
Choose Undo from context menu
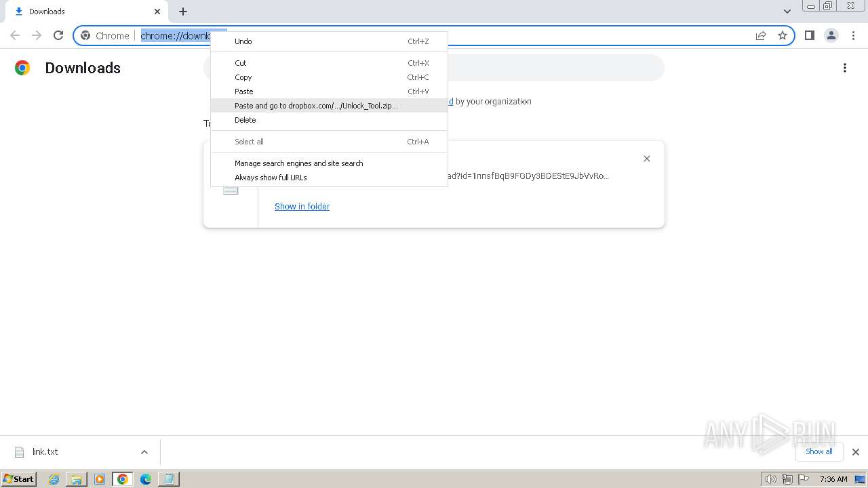coord(329,41)
